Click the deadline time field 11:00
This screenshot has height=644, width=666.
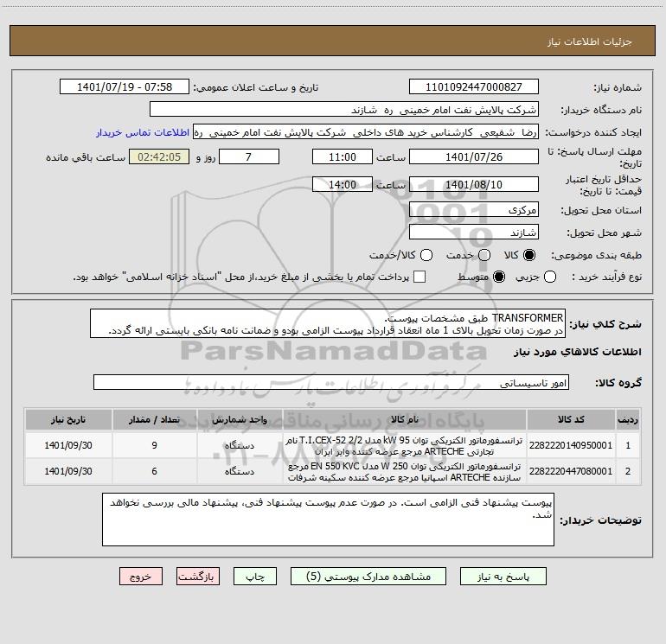coord(343,156)
